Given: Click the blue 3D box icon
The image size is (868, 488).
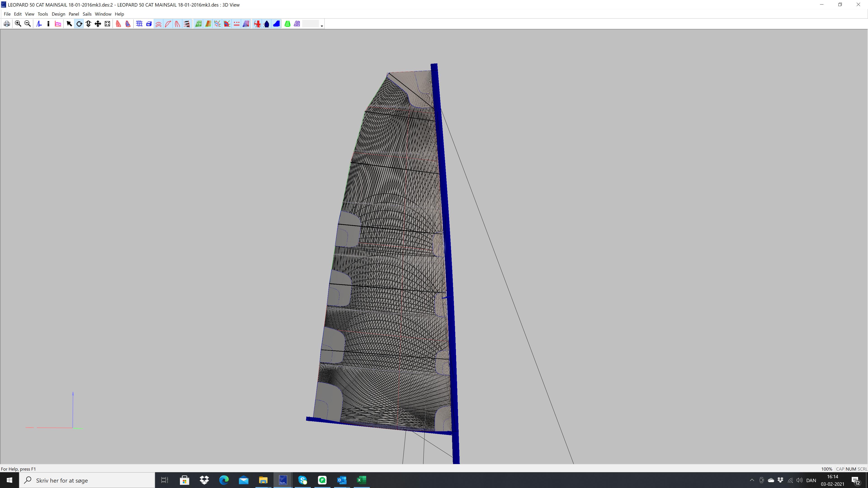Looking at the screenshot, I should point(149,23).
